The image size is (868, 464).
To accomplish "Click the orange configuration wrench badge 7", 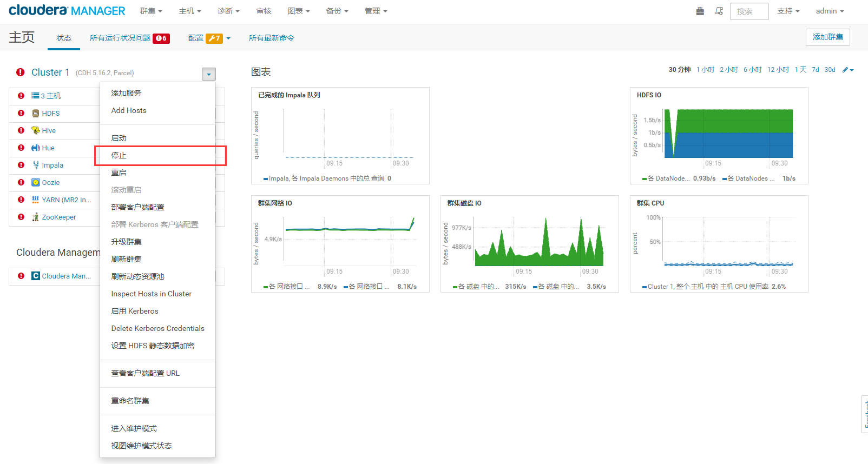I will point(214,38).
